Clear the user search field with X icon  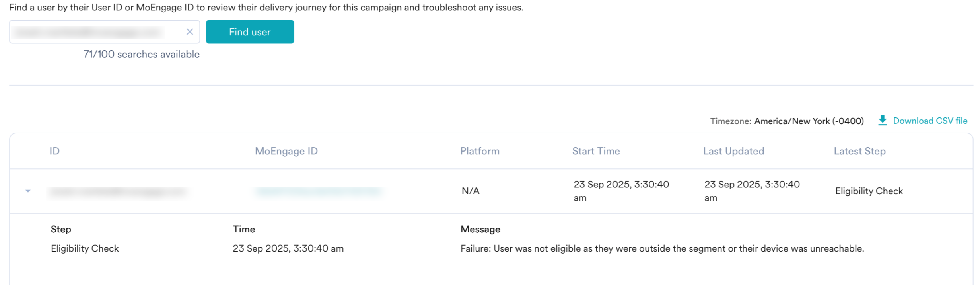tap(190, 32)
